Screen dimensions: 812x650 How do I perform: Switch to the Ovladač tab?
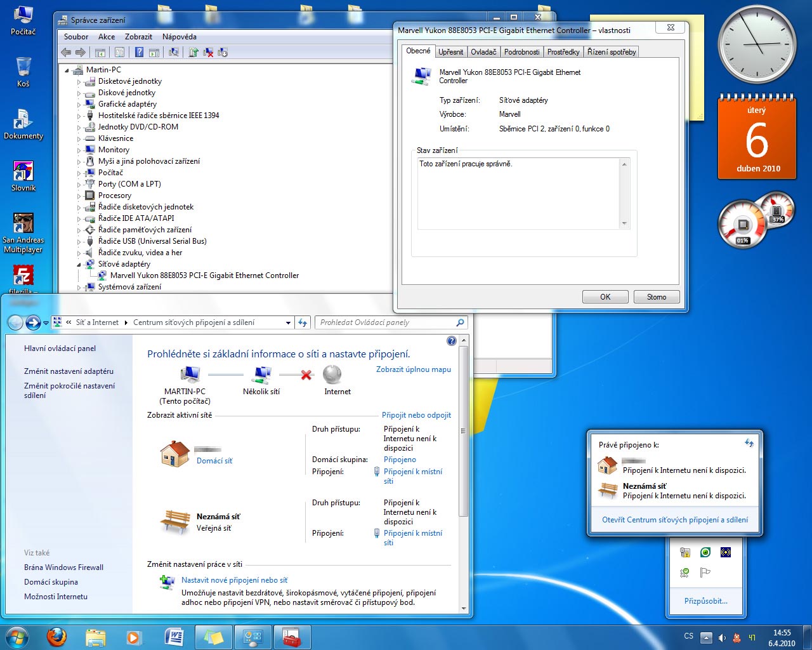[483, 52]
